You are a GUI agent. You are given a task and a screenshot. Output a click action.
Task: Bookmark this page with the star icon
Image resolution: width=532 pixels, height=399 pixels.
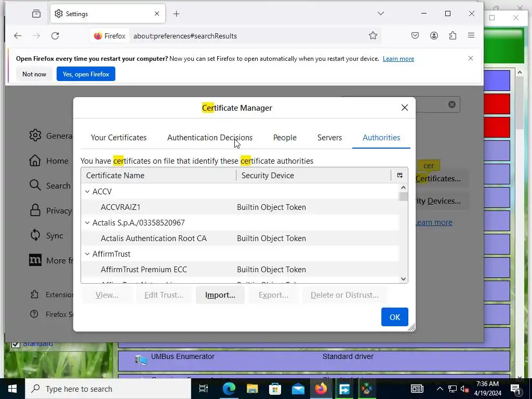(x=373, y=36)
